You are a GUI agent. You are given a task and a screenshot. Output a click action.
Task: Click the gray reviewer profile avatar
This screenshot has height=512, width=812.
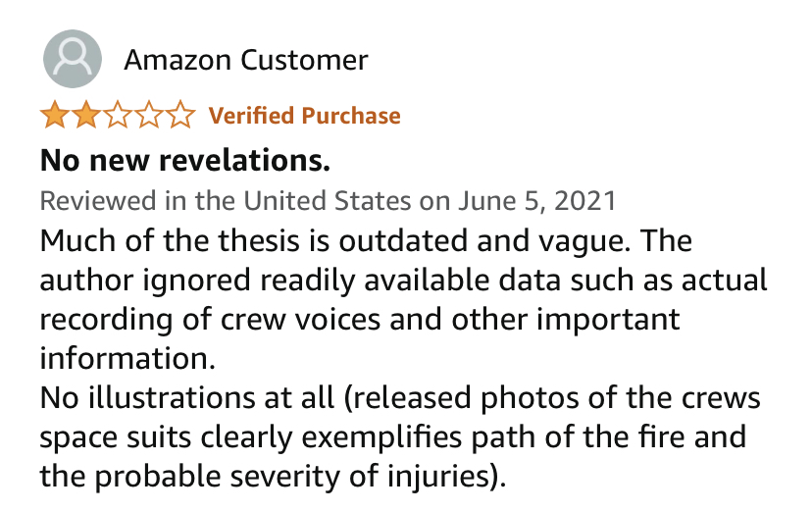tap(73, 59)
